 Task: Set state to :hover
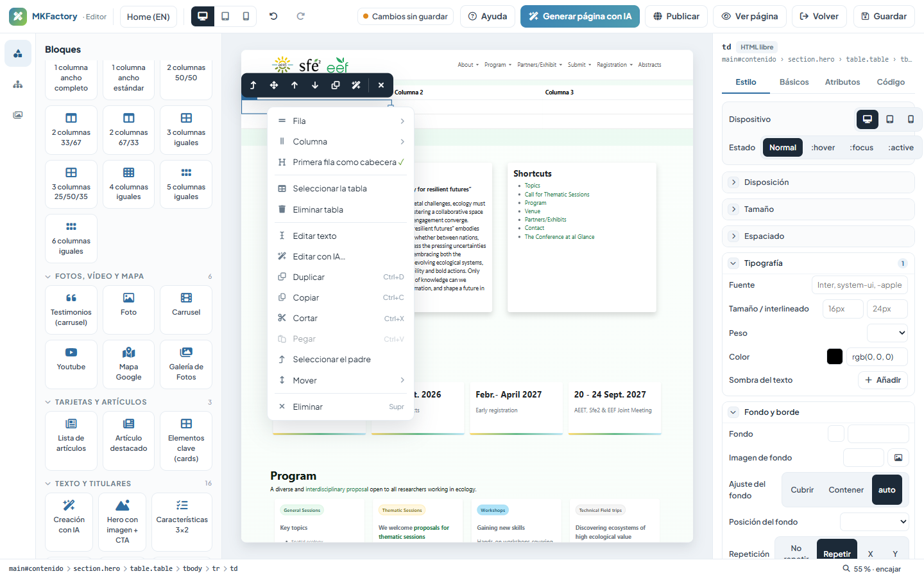(x=823, y=148)
